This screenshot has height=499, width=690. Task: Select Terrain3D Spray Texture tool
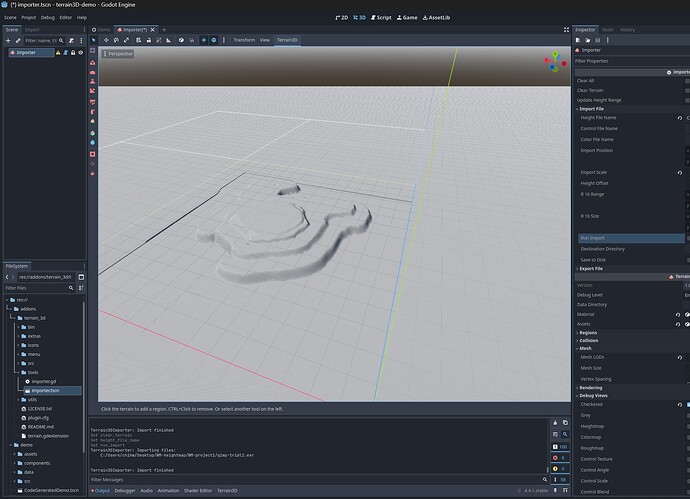tap(92, 112)
